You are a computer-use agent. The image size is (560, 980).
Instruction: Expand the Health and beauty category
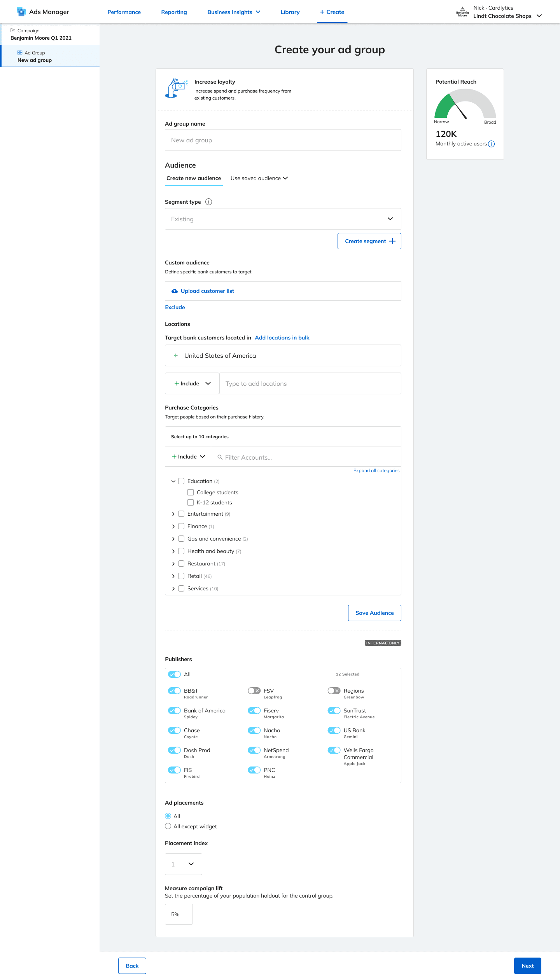point(173,551)
